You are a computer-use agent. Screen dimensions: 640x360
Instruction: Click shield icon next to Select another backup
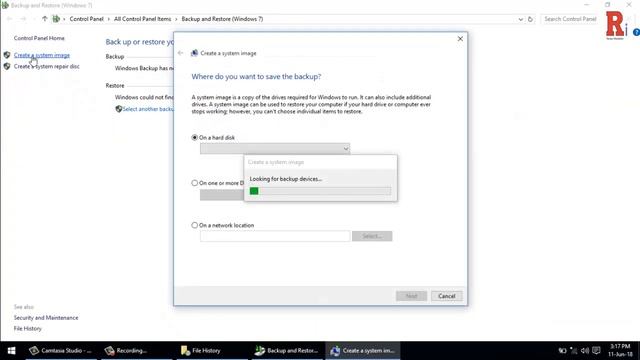119,109
